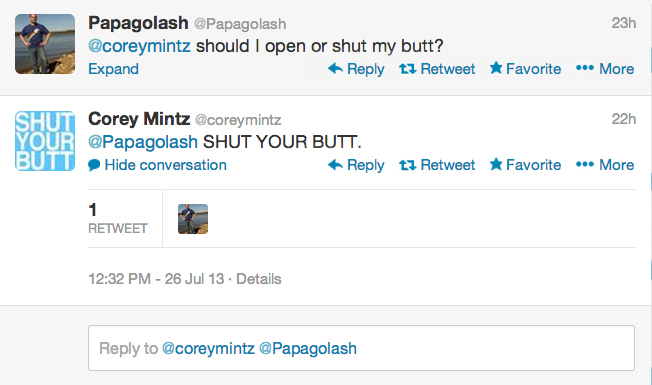This screenshot has height=385, width=652.
Task: View the 1 Retweet count
Action: coord(118,219)
